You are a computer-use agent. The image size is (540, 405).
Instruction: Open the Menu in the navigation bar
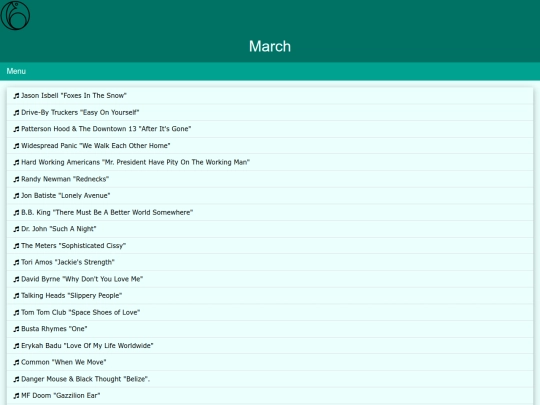click(x=16, y=71)
